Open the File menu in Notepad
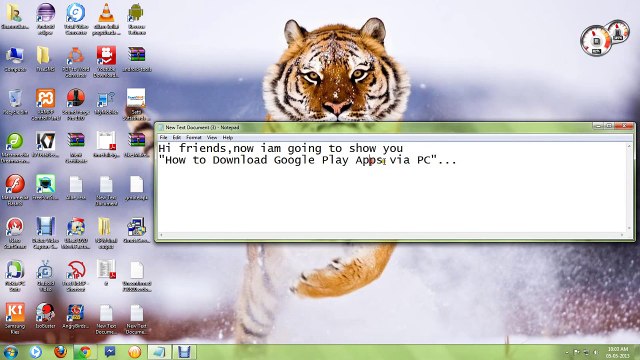Viewport: 640px width, 360px height. point(163,138)
